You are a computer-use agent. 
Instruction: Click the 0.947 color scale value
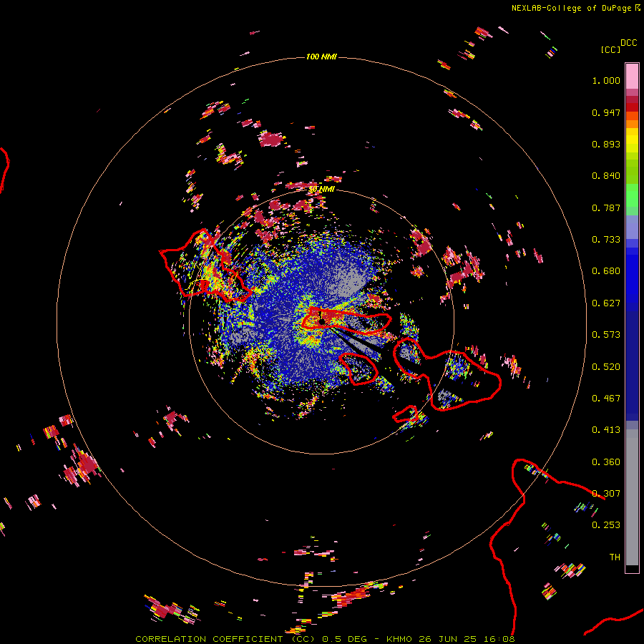coord(606,112)
